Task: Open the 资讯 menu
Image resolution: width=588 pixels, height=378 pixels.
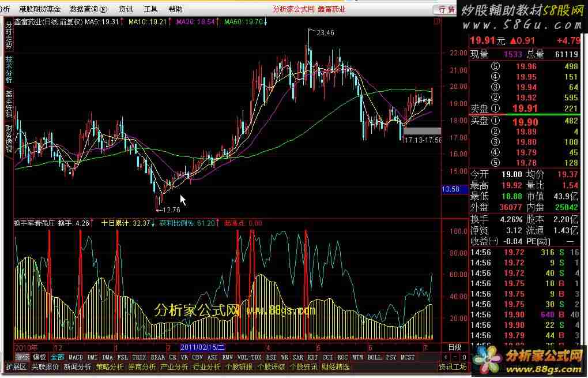Action: pyautogui.click(x=126, y=9)
